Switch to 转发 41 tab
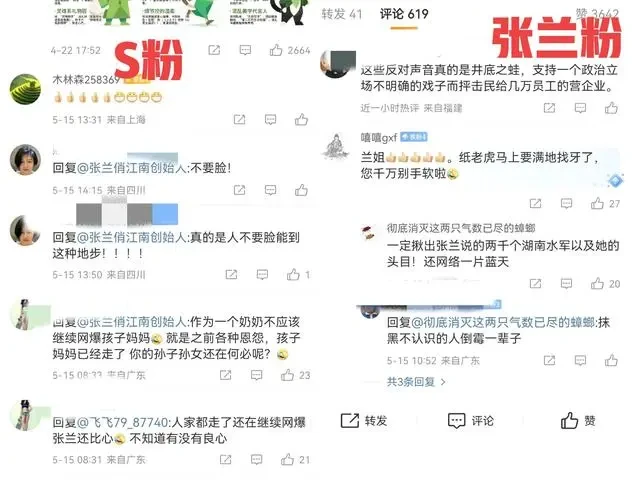The height and width of the screenshot is (480, 640). coord(342,14)
